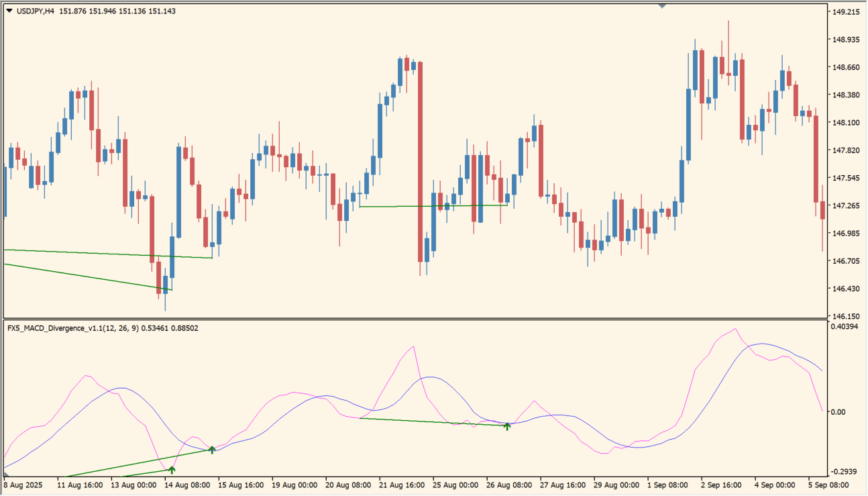Click the green divergence arrow near 14 Aug 08:00

pyautogui.click(x=172, y=470)
